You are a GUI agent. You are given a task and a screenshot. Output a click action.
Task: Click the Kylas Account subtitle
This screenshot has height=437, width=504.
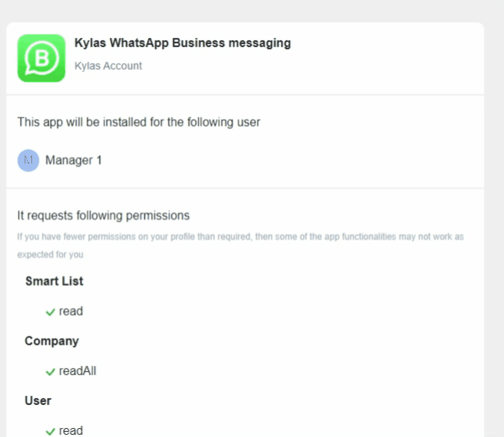(108, 66)
